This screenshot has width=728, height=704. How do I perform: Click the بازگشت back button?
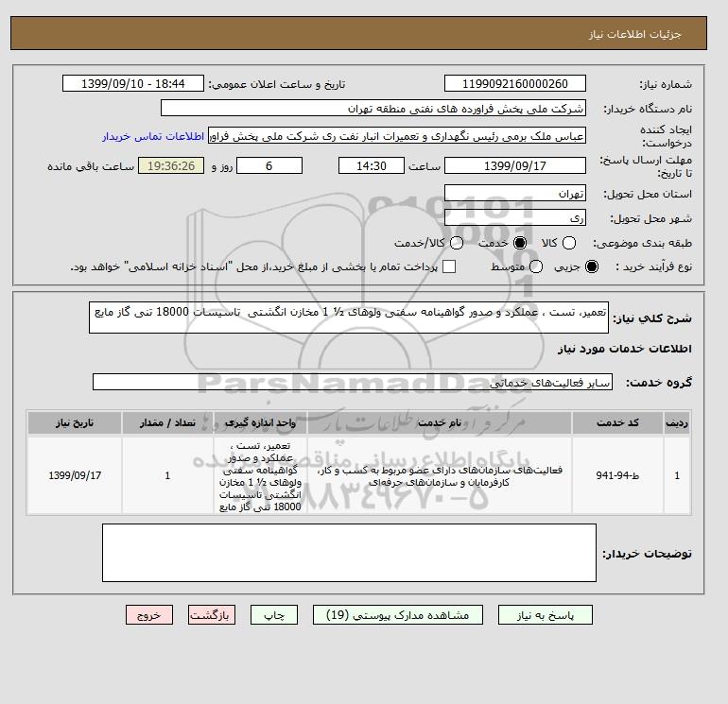[x=212, y=615]
